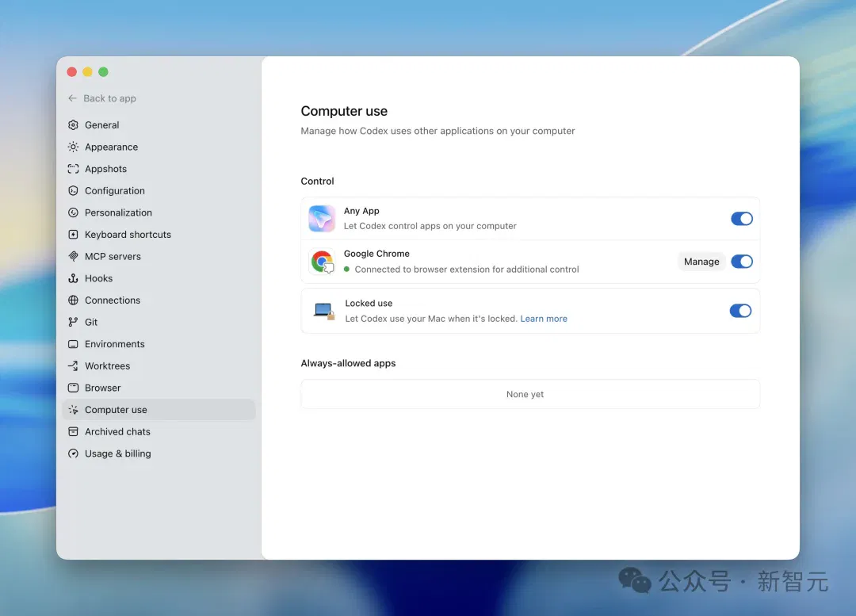Select Appshots in the sidebar
This screenshot has height=616, width=856.
click(x=159, y=169)
